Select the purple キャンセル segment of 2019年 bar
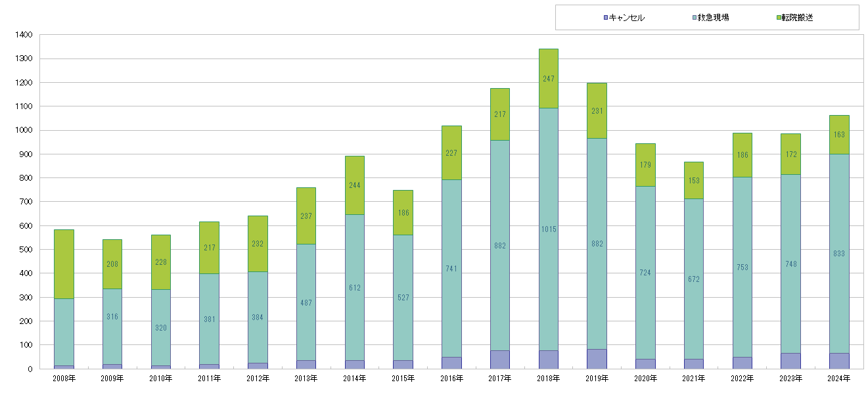The width and height of the screenshot is (868, 418). pos(597,359)
